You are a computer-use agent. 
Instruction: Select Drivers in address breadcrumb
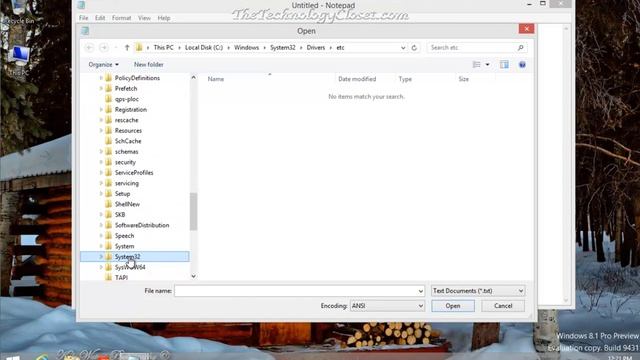(x=316, y=48)
